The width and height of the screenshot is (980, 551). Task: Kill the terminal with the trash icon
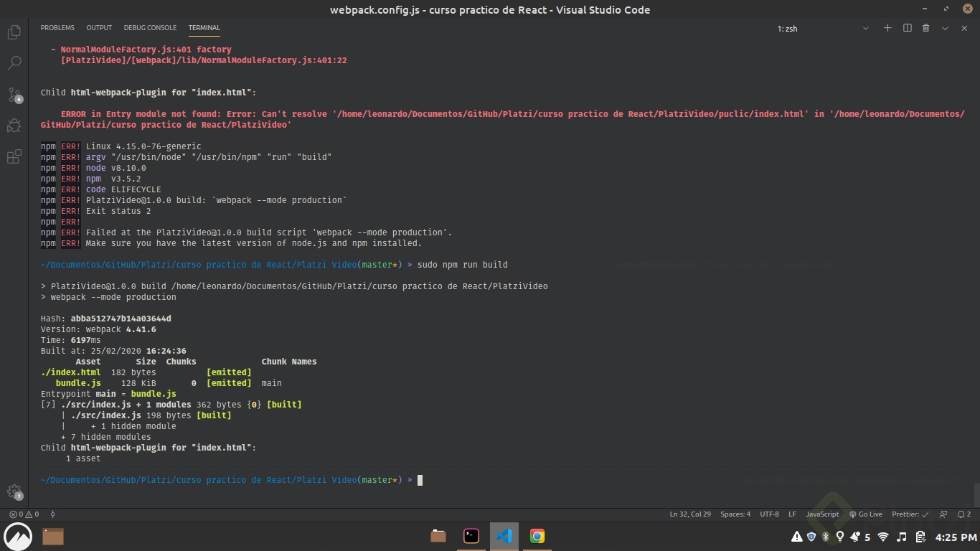click(x=925, y=28)
